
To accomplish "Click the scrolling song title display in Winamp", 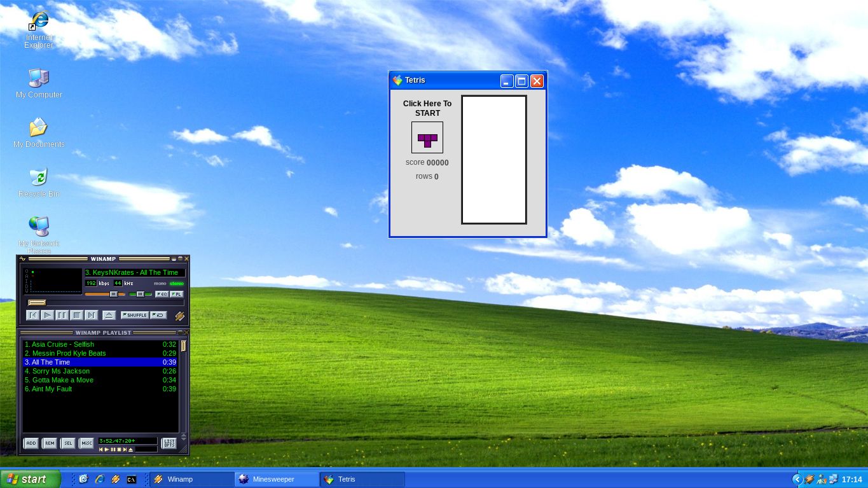I will pyautogui.click(x=135, y=272).
